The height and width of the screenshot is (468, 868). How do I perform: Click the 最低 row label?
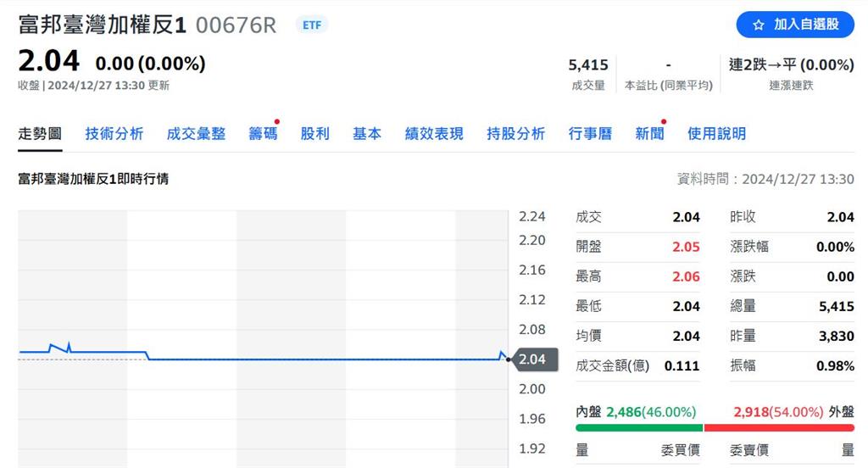tap(588, 306)
